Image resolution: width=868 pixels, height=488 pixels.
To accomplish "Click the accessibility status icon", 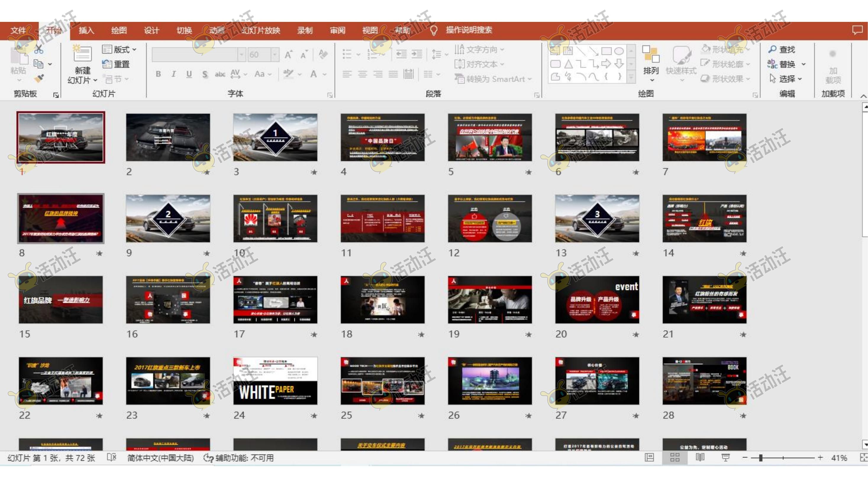I will [208, 458].
